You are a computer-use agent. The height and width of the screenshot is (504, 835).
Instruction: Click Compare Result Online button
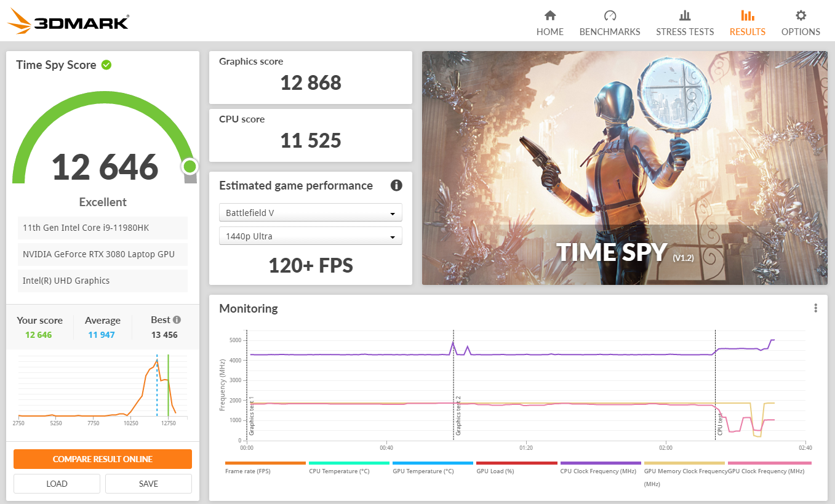(x=103, y=459)
